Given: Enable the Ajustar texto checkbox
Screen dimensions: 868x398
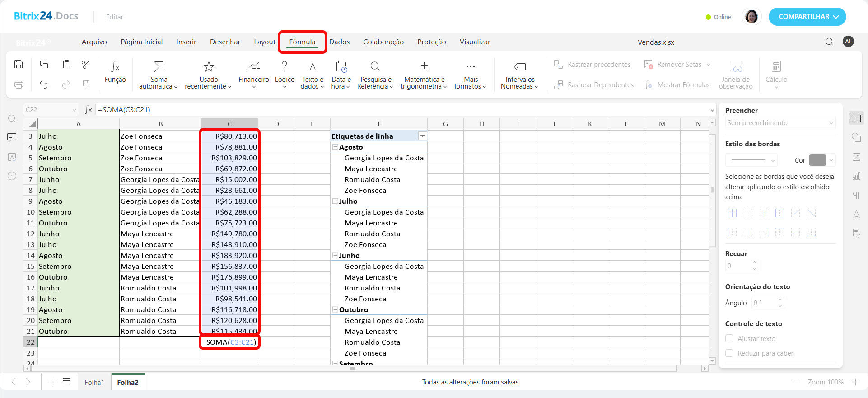Looking at the screenshot, I should pyautogui.click(x=729, y=338).
